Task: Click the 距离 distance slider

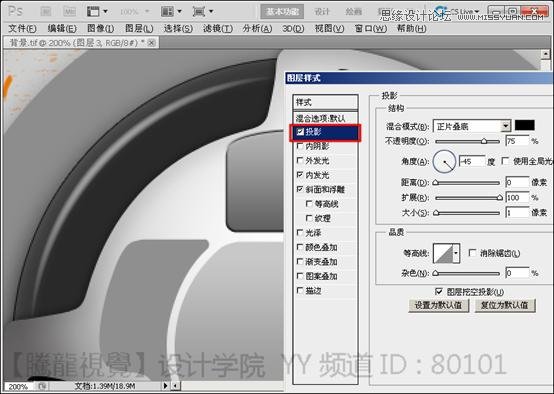Action: pyautogui.click(x=467, y=183)
